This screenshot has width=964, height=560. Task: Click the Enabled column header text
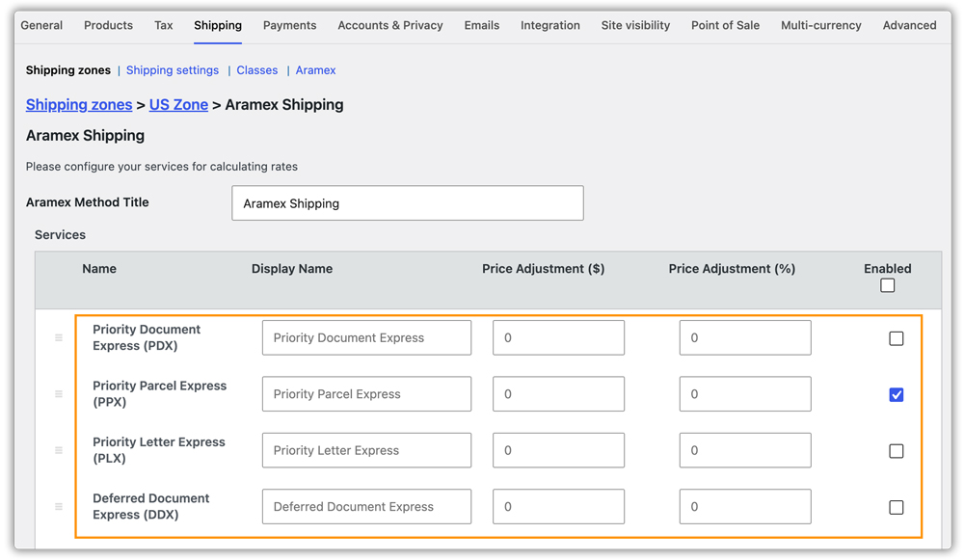(x=887, y=269)
